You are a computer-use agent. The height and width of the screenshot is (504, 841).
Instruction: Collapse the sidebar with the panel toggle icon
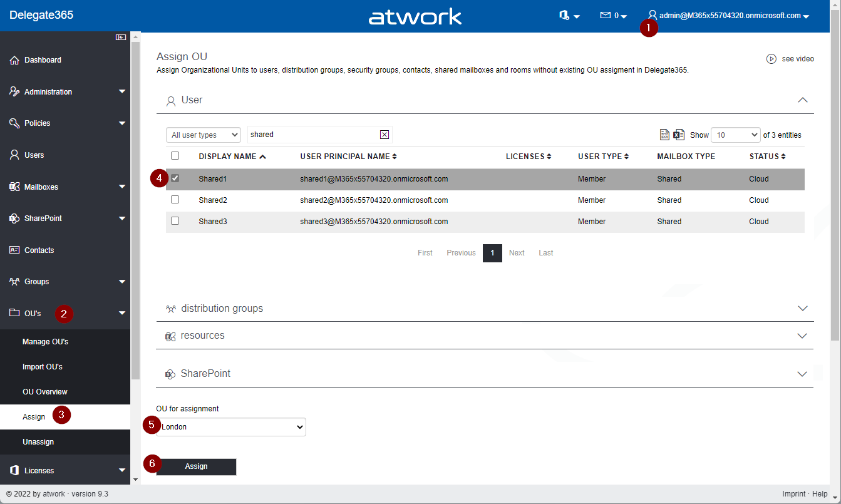pos(121,38)
